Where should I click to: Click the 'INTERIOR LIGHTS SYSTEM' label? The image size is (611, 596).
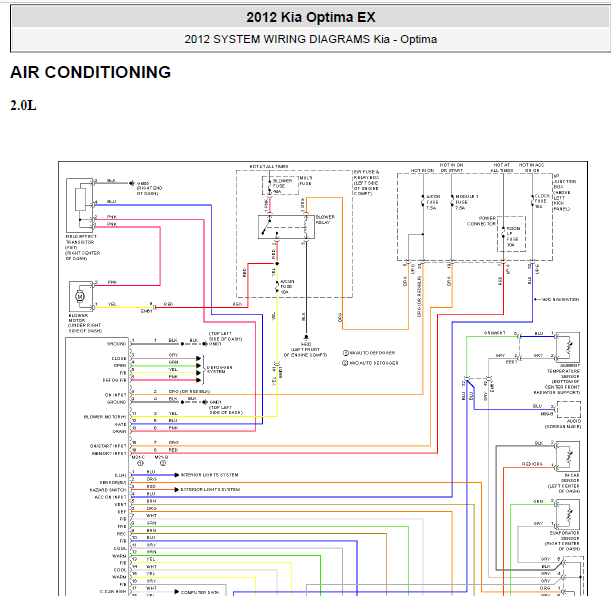tap(209, 475)
